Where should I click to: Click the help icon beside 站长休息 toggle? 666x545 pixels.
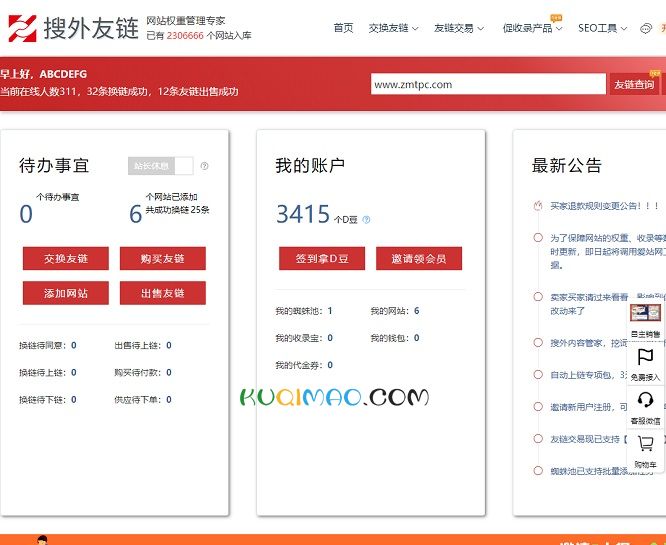(x=205, y=166)
